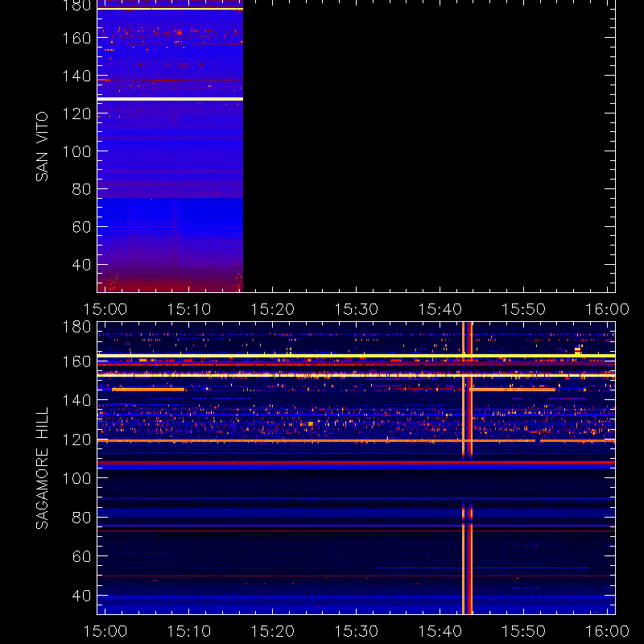This screenshot has height=644, width=644.
Task: Select the 40 tick label on SAN VITO plot
Action: (81, 265)
